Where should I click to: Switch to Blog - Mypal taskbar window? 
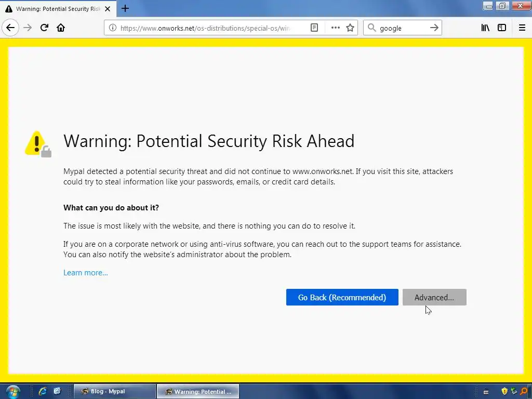114,391
